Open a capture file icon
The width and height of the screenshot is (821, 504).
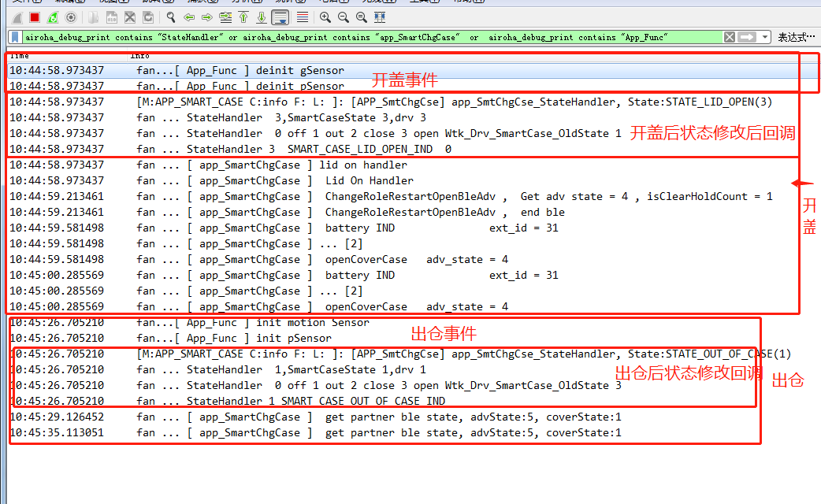[93, 18]
